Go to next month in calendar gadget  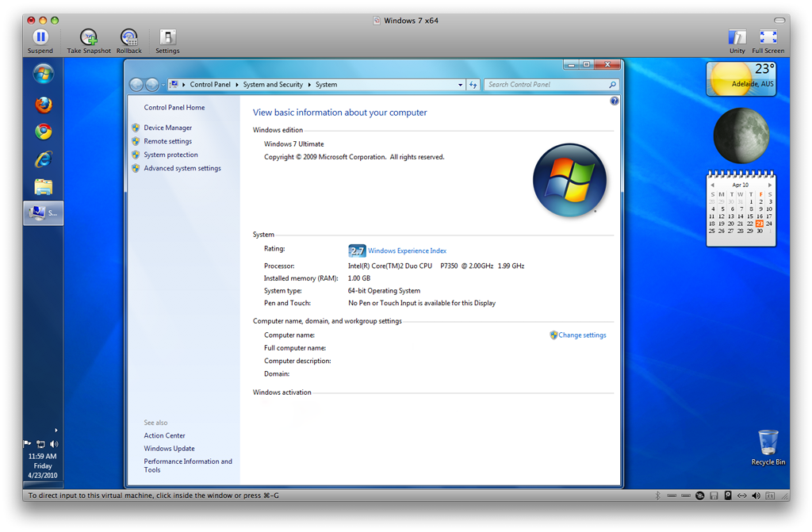[769, 185]
